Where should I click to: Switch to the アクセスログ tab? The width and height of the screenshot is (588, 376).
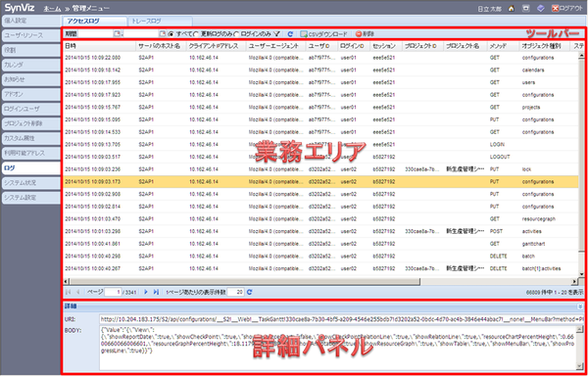pyautogui.click(x=94, y=22)
